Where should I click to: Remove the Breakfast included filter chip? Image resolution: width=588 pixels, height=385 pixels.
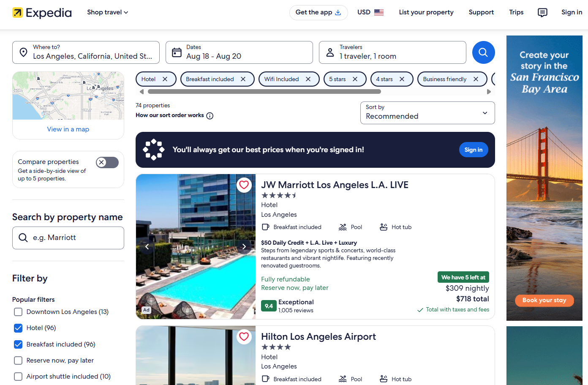click(x=243, y=79)
